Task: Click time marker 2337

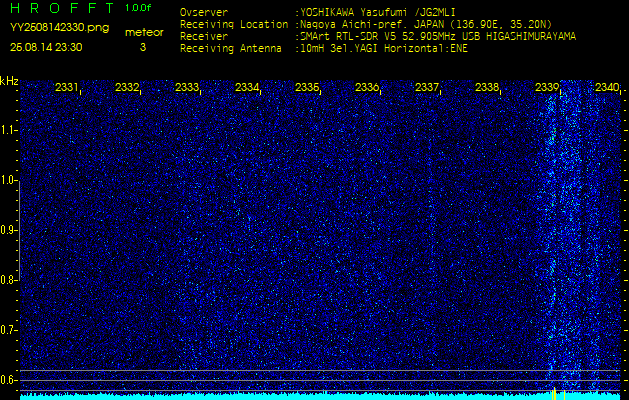Action: coord(427,87)
